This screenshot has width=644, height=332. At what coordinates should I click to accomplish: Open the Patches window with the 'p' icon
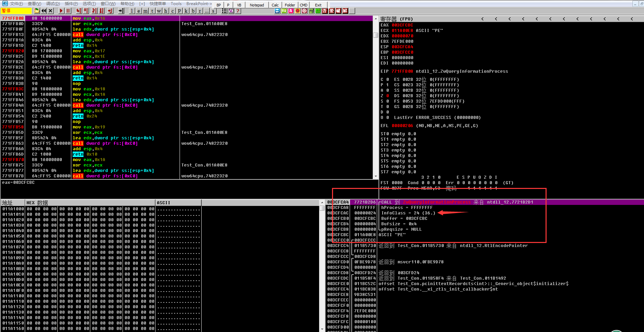coord(179,11)
